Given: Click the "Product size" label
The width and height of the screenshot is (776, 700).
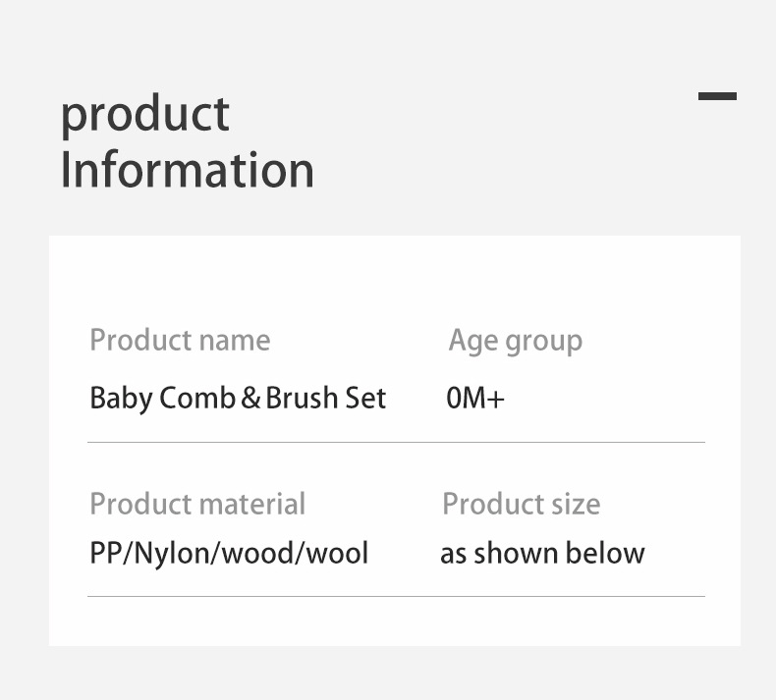Looking at the screenshot, I should [521, 504].
